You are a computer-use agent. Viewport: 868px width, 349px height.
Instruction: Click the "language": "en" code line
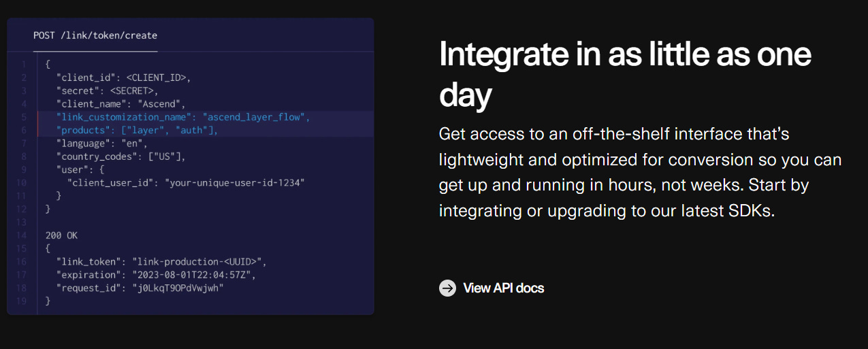click(102, 144)
